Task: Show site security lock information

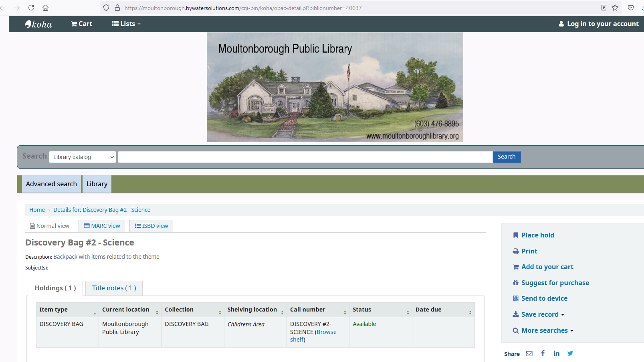Action: pyautogui.click(x=117, y=8)
